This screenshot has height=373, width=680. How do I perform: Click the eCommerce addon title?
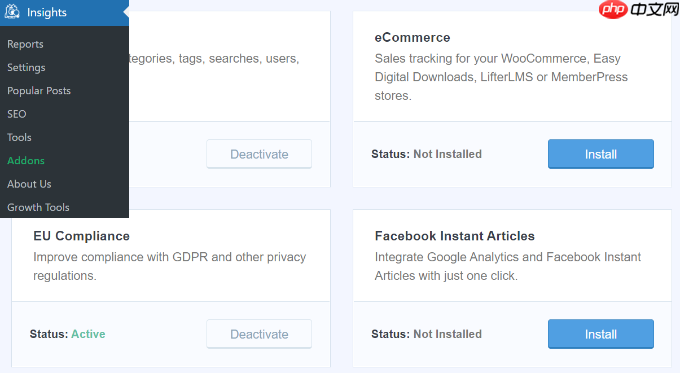[412, 38]
